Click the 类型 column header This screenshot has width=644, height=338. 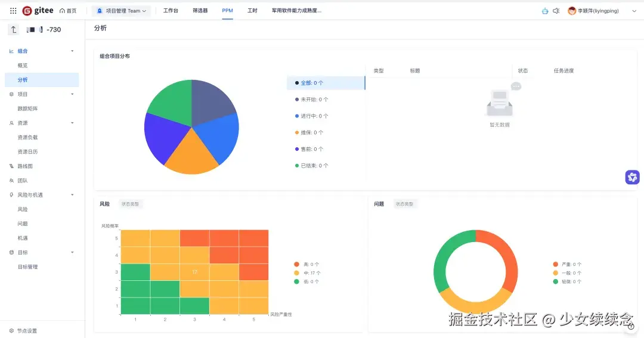[378, 70]
